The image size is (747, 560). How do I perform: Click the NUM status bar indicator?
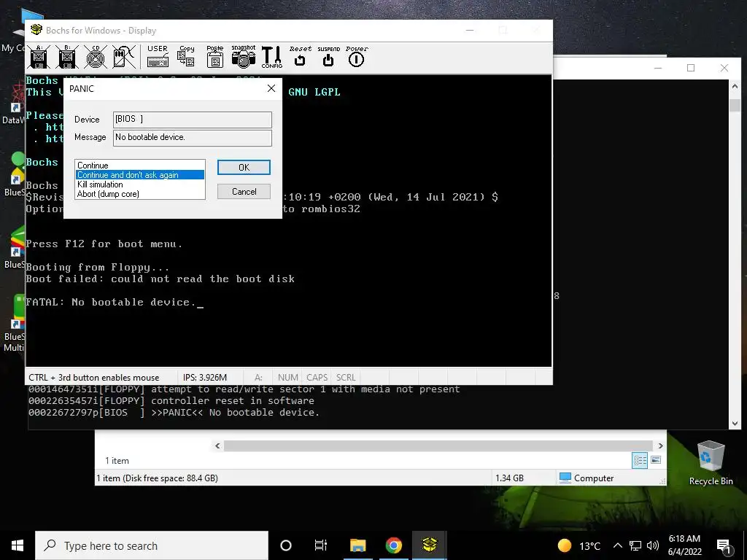(287, 378)
